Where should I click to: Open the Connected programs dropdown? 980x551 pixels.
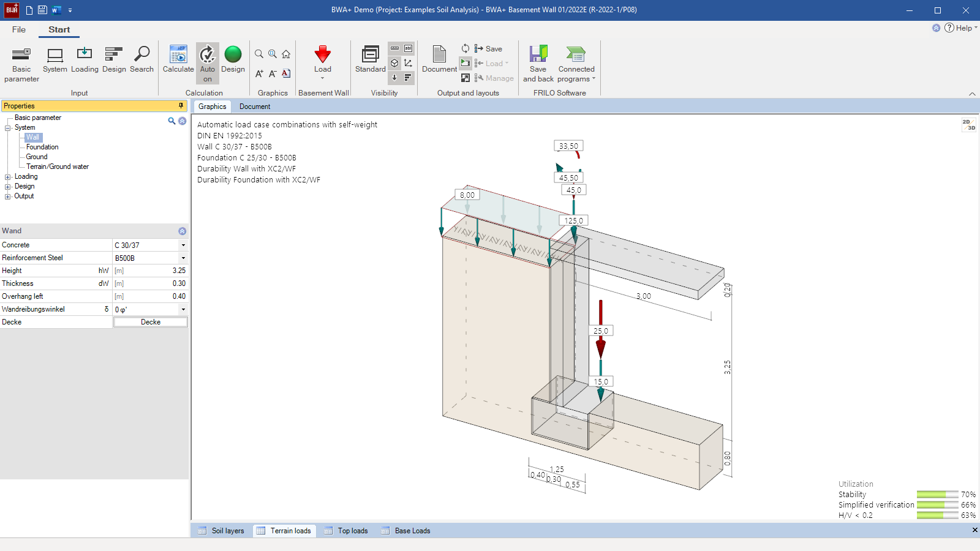[576, 64]
